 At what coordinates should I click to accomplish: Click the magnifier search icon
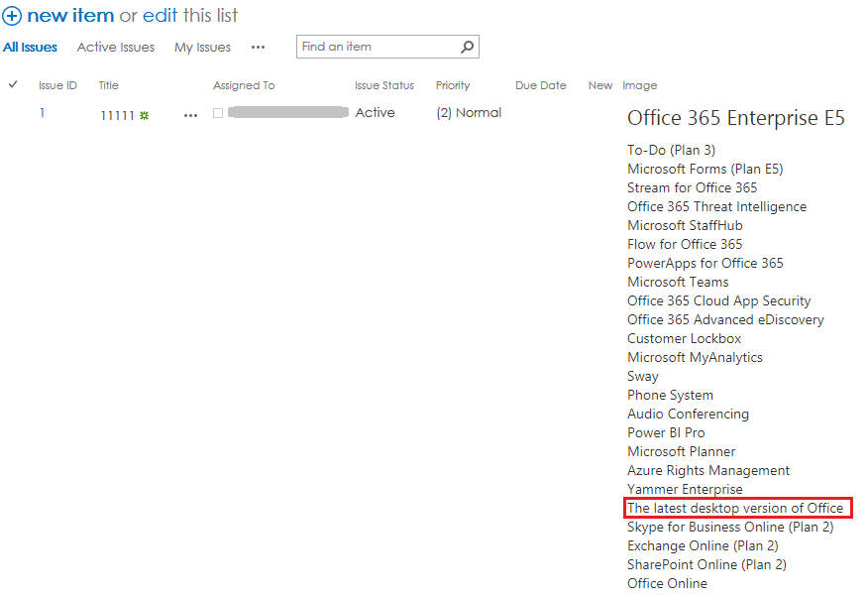pos(468,47)
